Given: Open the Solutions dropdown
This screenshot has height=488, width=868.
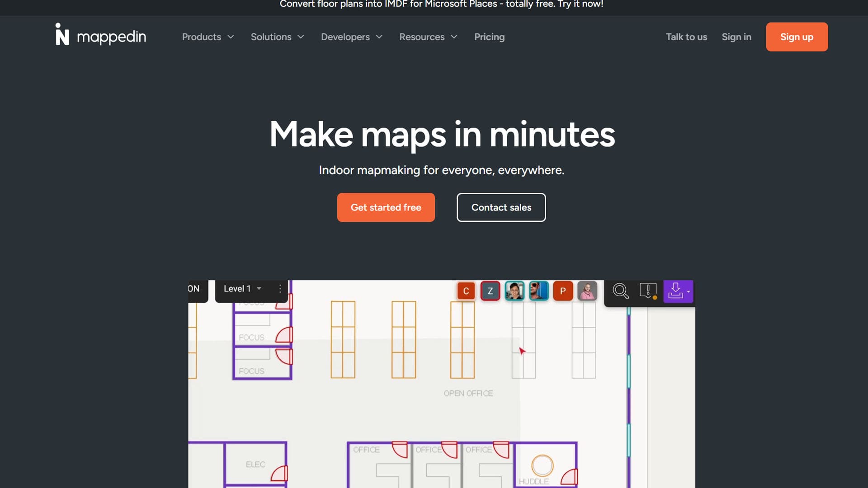Looking at the screenshot, I should point(277,37).
